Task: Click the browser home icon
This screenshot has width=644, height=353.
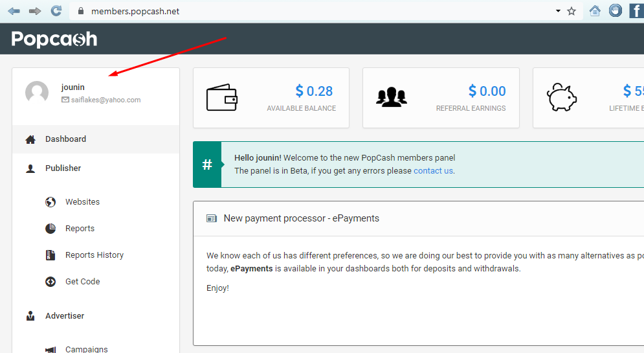Action: coord(595,10)
